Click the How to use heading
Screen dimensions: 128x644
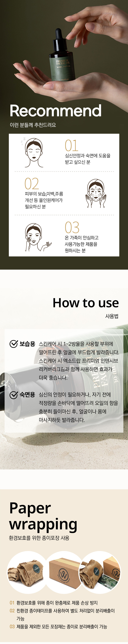pos(86,303)
